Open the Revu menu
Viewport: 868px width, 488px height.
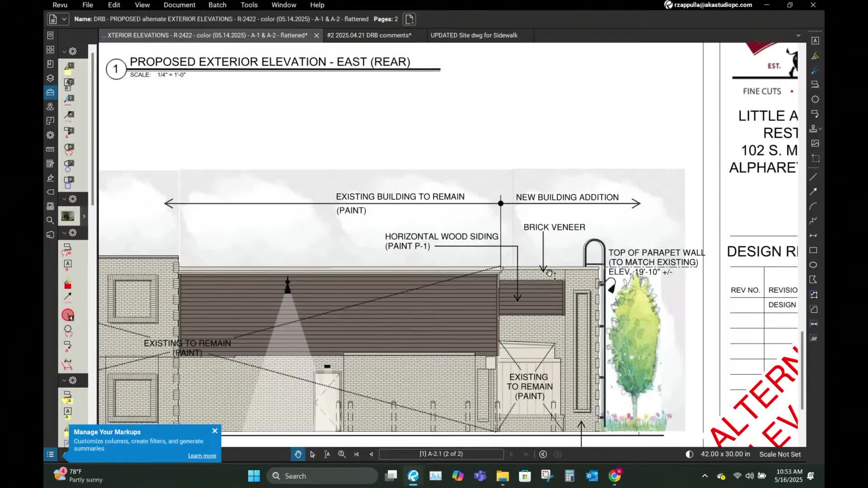pyautogui.click(x=60, y=5)
